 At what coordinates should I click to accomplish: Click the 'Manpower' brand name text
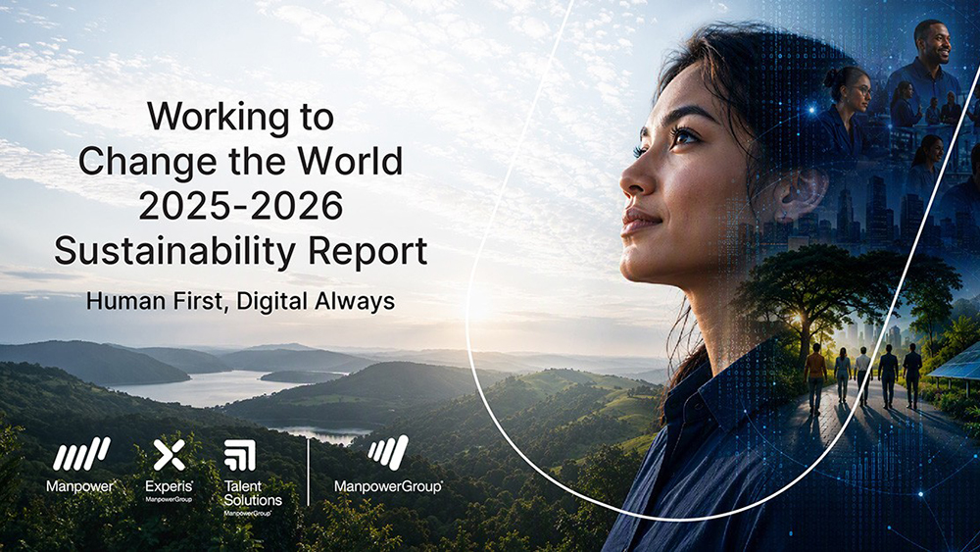[80, 486]
